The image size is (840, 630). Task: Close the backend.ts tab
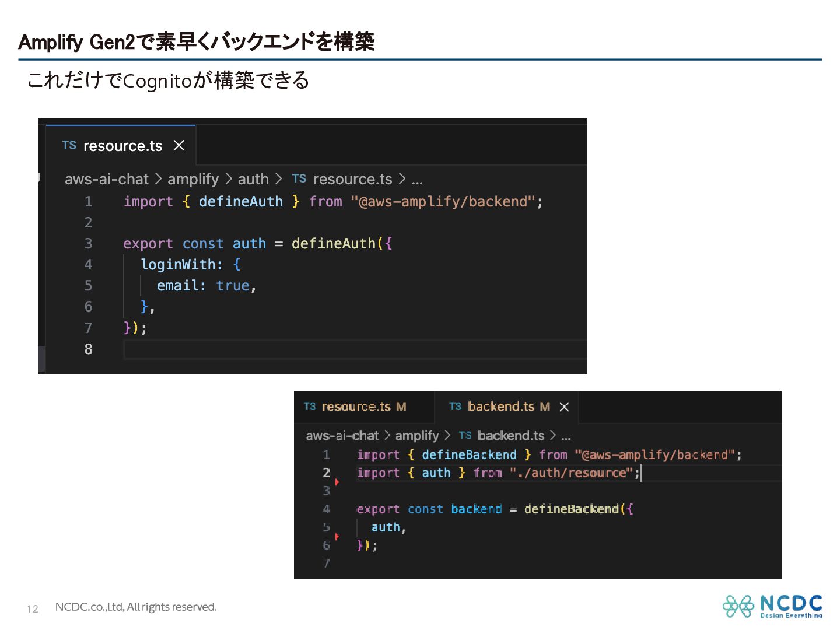(564, 407)
